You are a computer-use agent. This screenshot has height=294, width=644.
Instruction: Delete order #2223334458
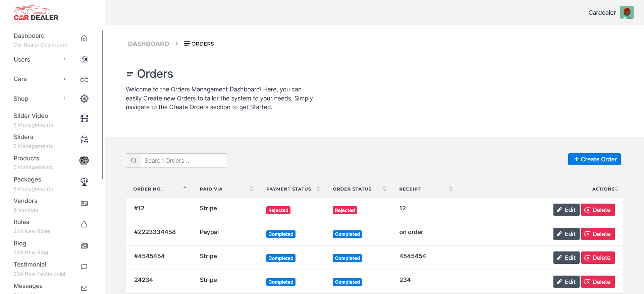[x=598, y=234]
